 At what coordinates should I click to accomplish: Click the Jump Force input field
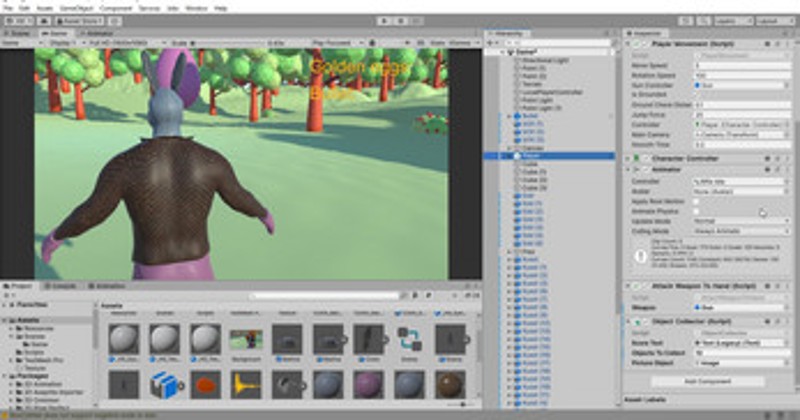coord(742,115)
